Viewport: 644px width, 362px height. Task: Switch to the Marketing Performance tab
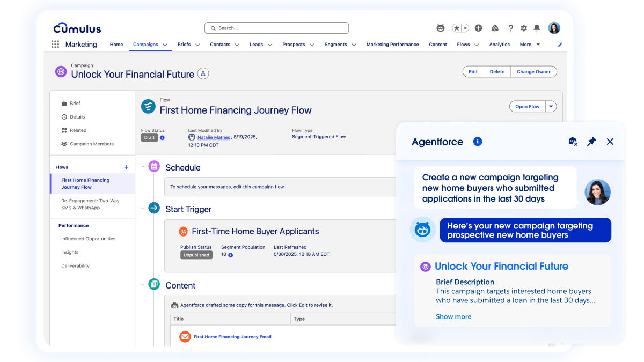tap(392, 45)
